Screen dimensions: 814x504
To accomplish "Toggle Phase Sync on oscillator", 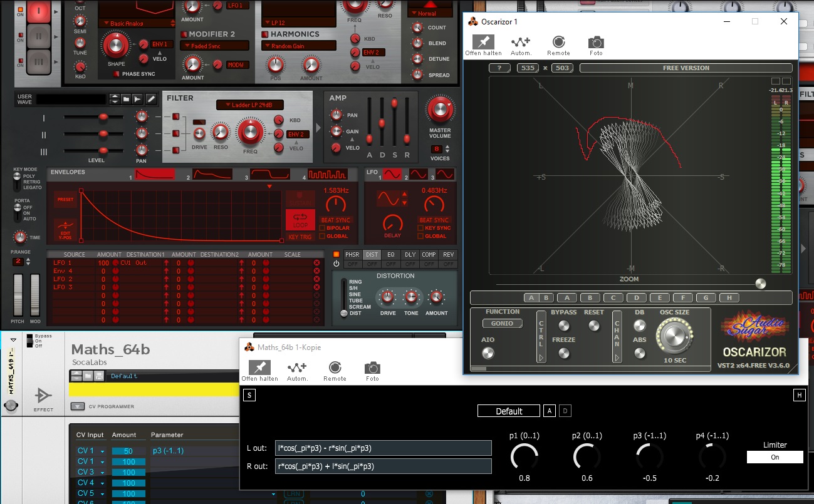I will coord(117,74).
